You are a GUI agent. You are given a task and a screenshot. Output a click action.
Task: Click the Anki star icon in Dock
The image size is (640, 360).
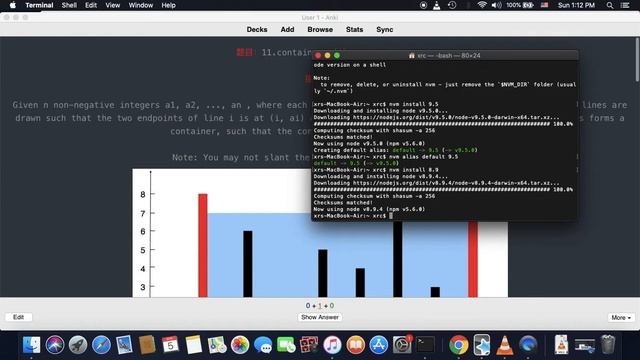click(x=482, y=345)
